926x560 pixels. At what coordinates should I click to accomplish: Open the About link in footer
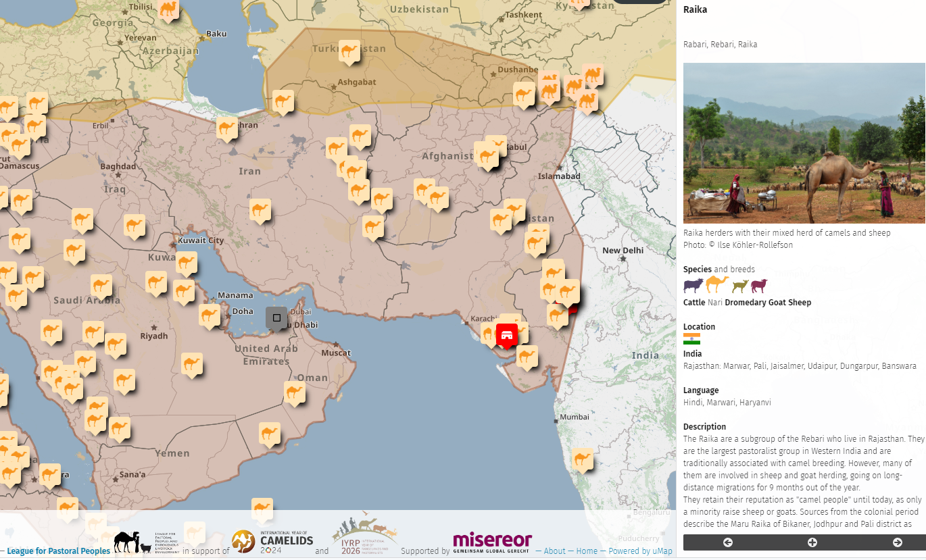tap(554, 551)
